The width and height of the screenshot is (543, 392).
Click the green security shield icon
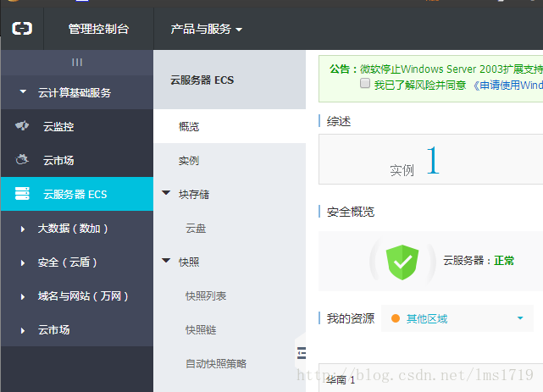point(400,261)
